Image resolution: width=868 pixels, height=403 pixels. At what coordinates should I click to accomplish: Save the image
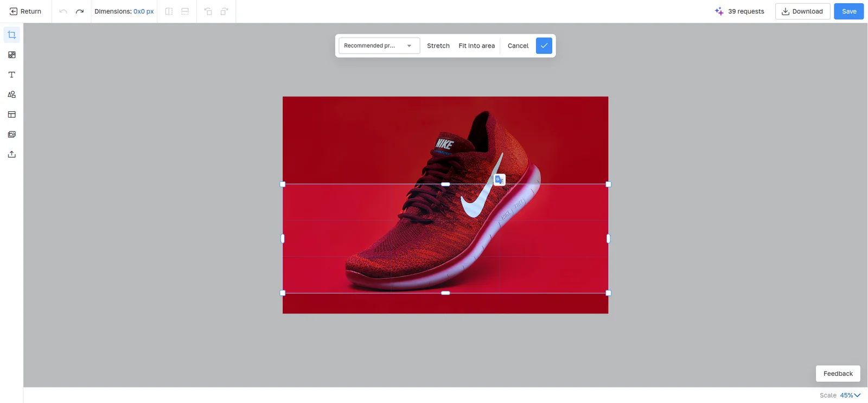pyautogui.click(x=849, y=11)
